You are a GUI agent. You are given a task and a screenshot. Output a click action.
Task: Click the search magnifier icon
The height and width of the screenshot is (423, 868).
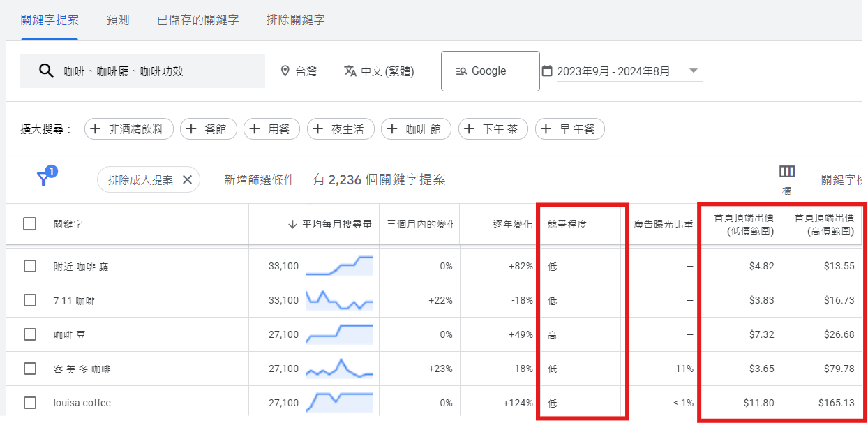46,70
